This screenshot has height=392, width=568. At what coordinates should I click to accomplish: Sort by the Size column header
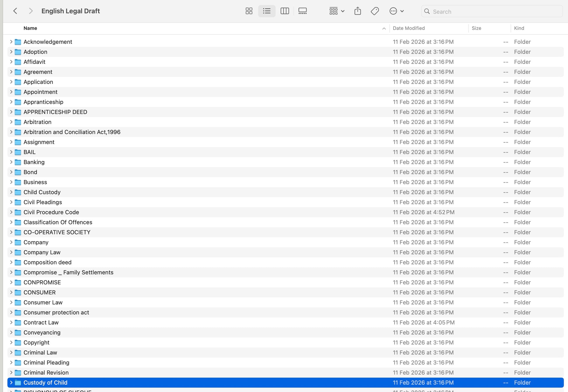tap(476, 28)
